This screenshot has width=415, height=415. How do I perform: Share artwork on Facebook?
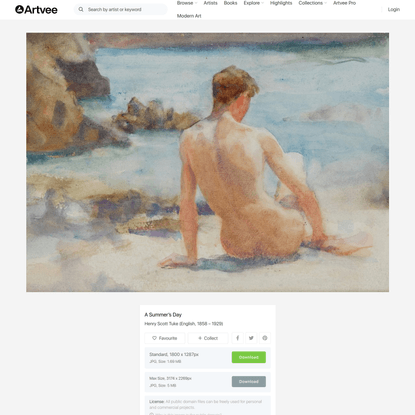pyautogui.click(x=238, y=338)
